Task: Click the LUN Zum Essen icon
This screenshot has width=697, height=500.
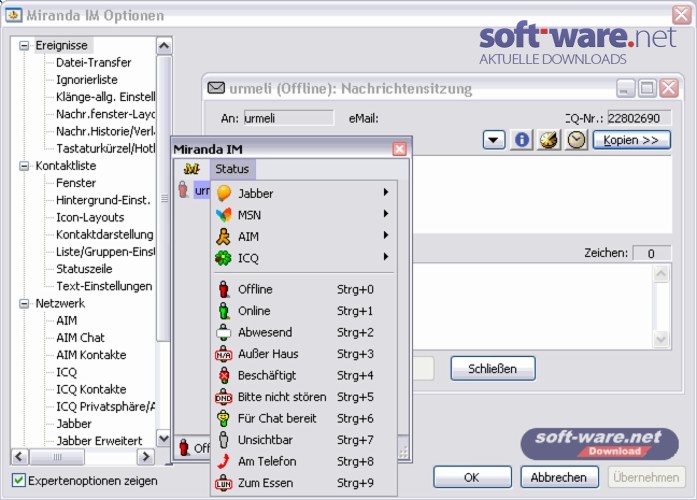Action: point(224,483)
